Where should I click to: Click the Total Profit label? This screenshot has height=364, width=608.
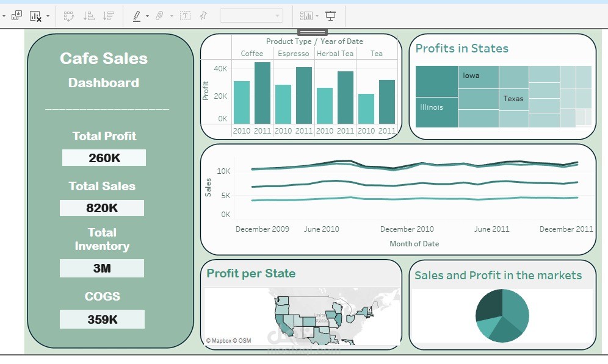104,136
